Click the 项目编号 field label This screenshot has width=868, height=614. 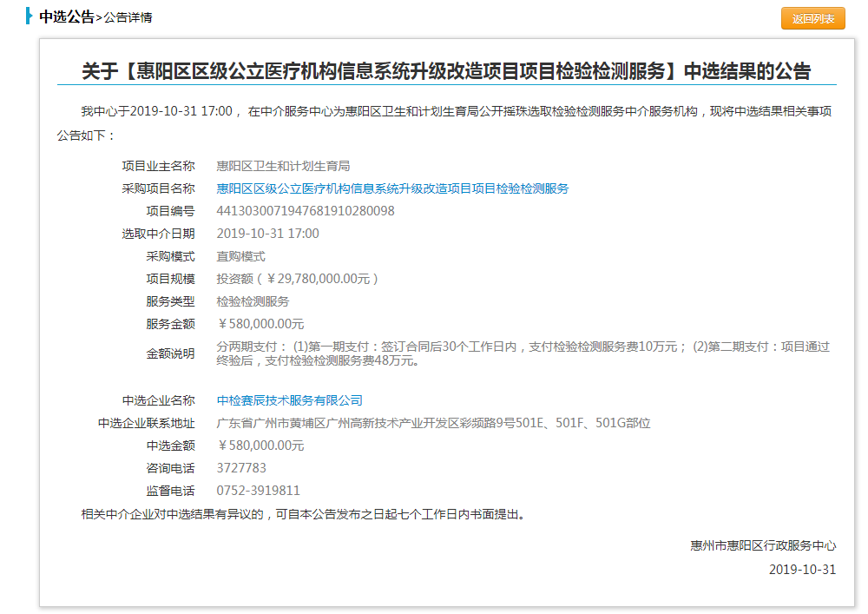170,211
